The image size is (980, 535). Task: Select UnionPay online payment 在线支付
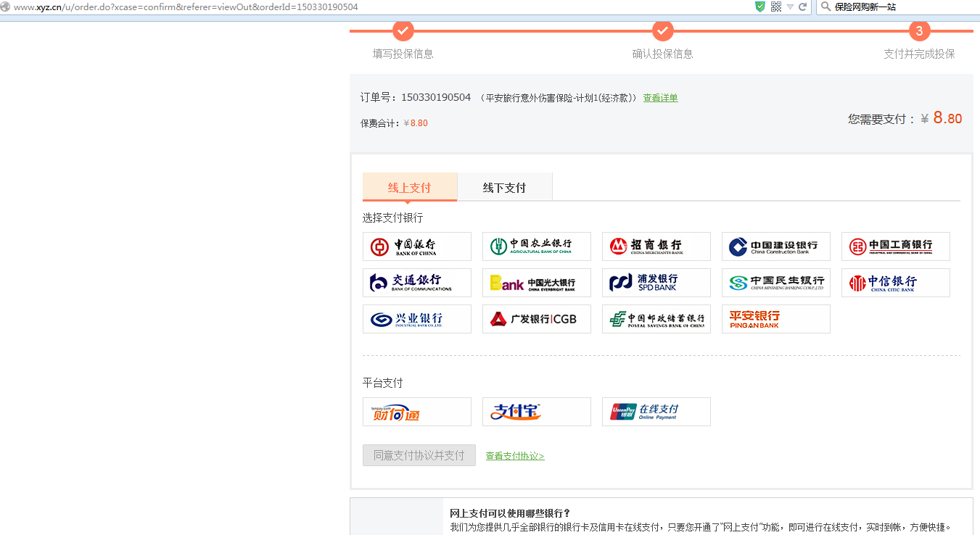pyautogui.click(x=656, y=412)
